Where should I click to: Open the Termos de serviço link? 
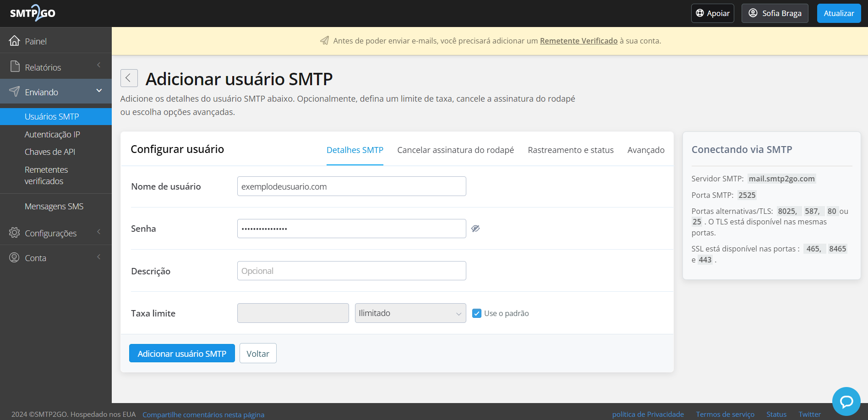(x=725, y=414)
